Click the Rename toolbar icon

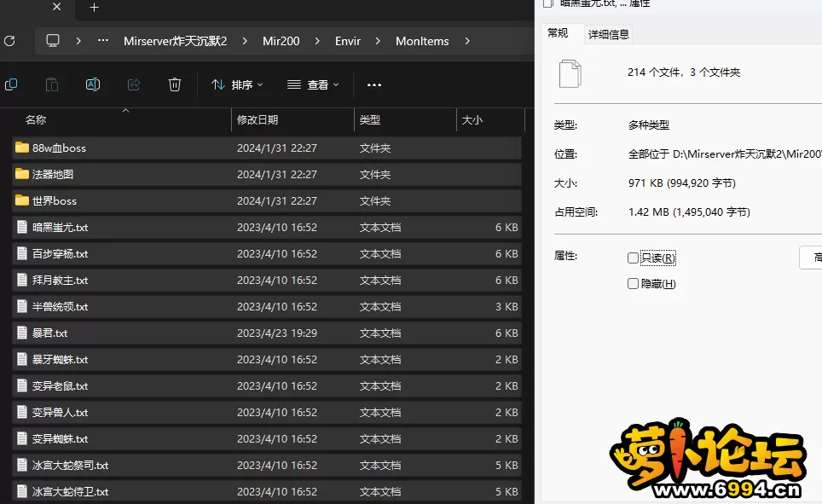click(x=92, y=84)
